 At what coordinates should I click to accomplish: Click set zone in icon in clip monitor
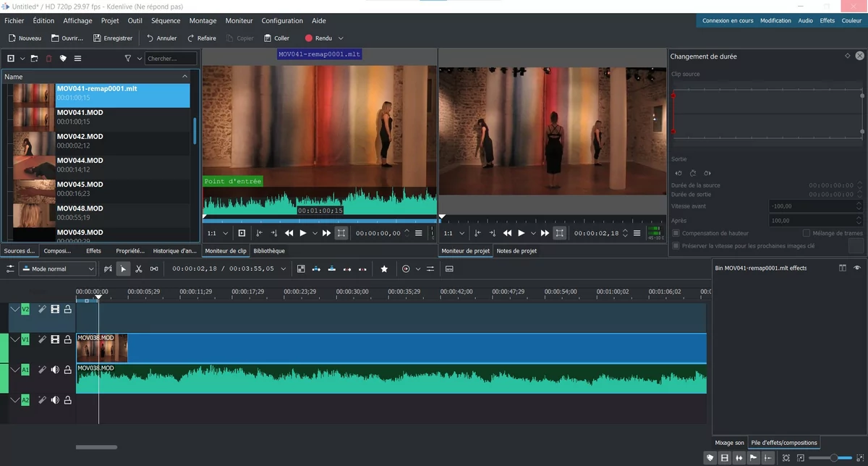(259, 233)
